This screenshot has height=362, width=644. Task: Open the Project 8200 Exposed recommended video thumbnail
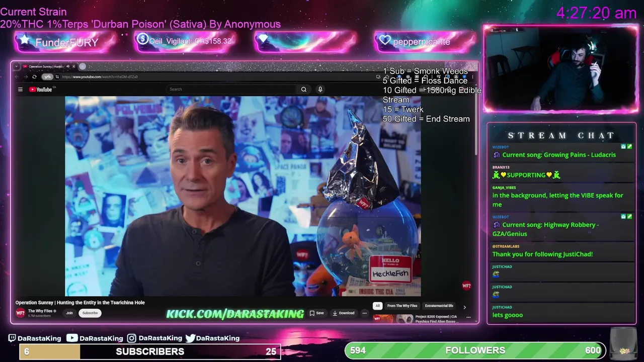393,319
